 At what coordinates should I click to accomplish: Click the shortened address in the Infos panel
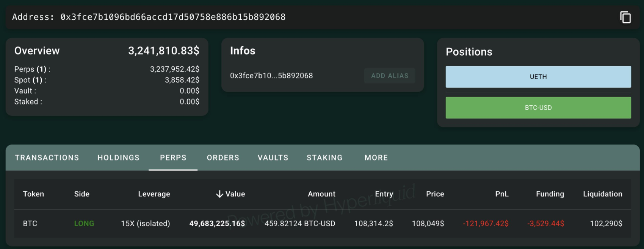click(x=271, y=75)
